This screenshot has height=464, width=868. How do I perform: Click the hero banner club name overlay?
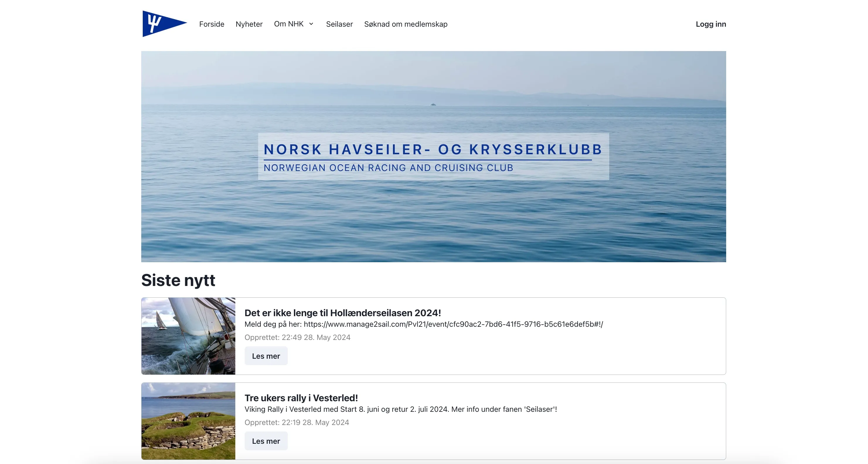[433, 149]
